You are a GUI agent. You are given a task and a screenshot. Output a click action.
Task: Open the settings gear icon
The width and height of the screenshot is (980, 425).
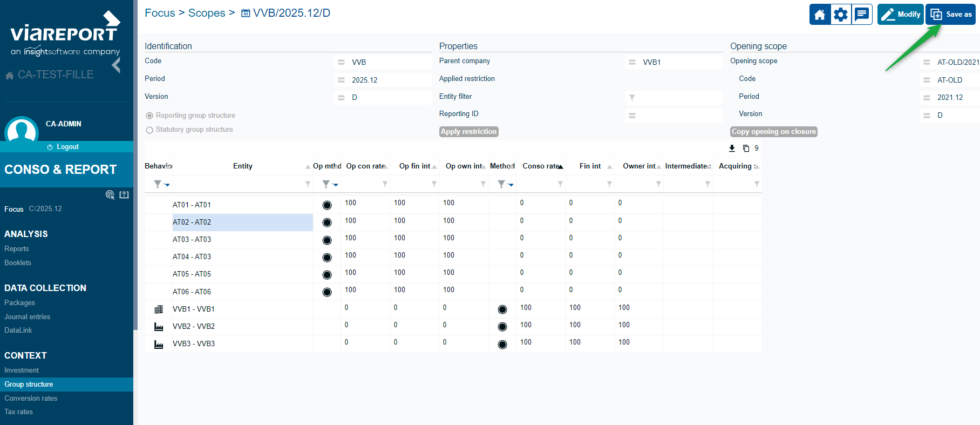(841, 15)
